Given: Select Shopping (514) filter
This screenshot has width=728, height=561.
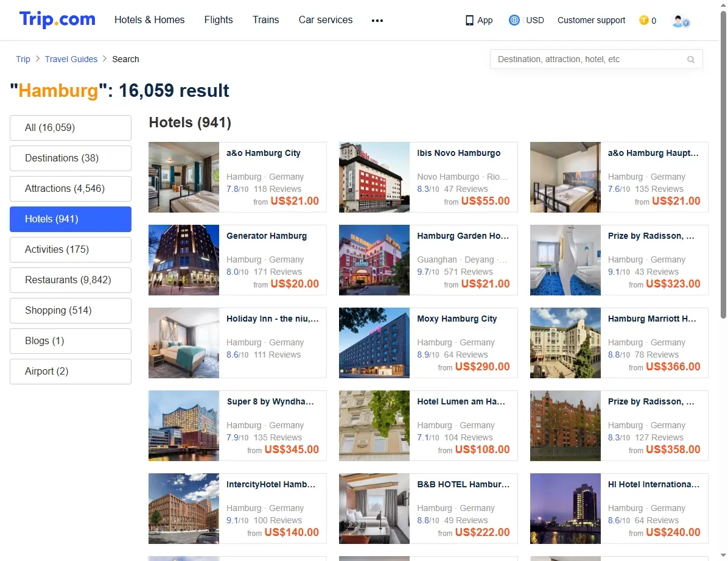Looking at the screenshot, I should tap(71, 311).
